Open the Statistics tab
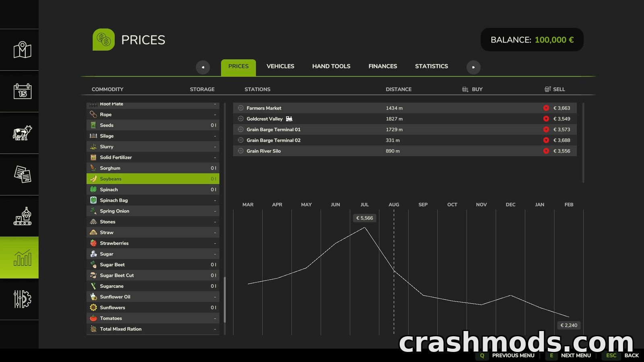Viewport: 644px width, 362px height. coord(431,66)
